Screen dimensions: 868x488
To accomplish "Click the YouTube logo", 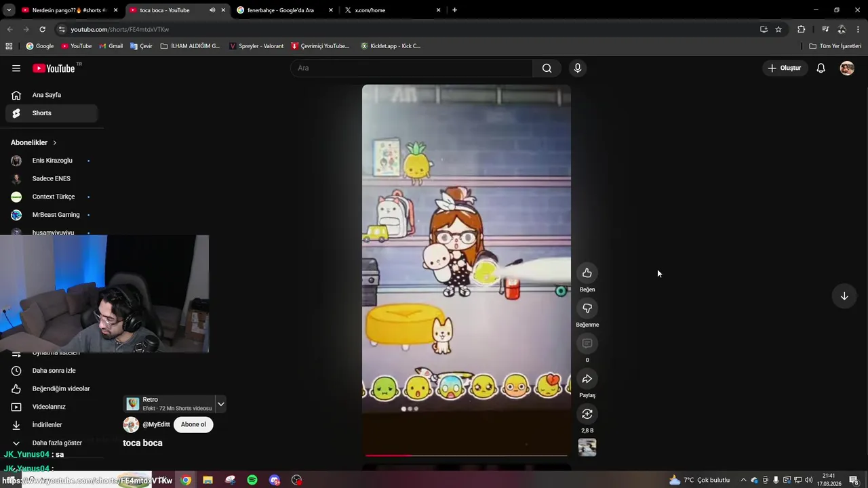I will 54,68.
